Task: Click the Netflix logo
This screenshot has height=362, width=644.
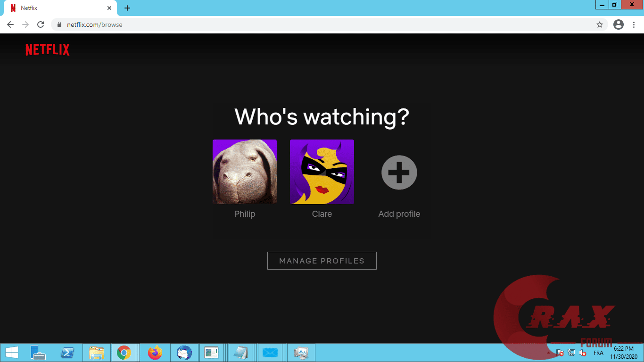Action: (x=48, y=49)
